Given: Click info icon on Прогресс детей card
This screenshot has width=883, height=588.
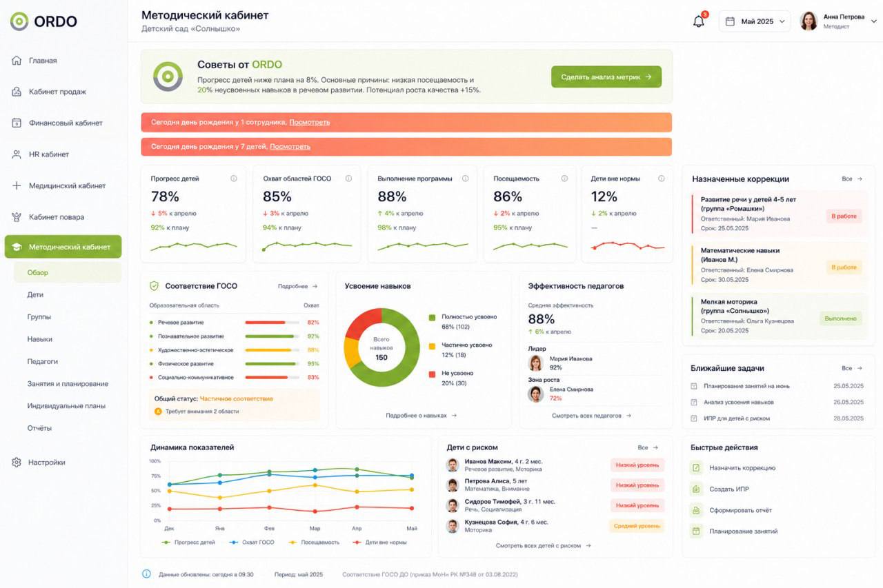Looking at the screenshot, I should 233,179.
